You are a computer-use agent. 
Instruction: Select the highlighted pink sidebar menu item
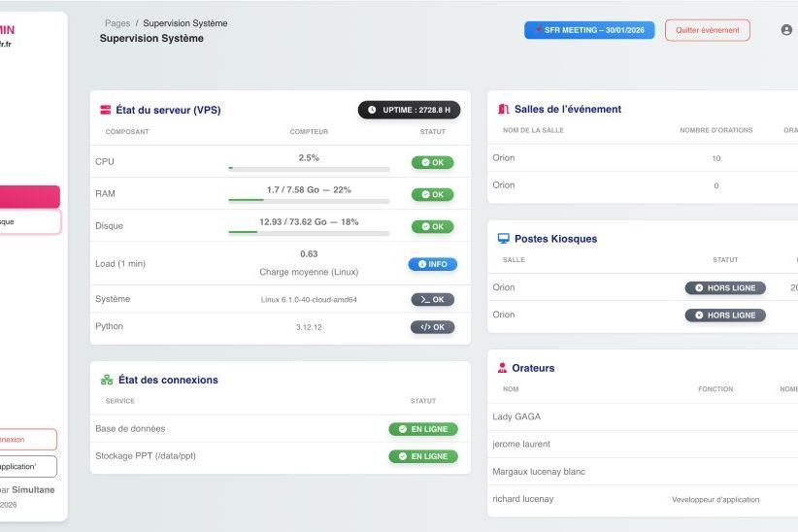29,196
